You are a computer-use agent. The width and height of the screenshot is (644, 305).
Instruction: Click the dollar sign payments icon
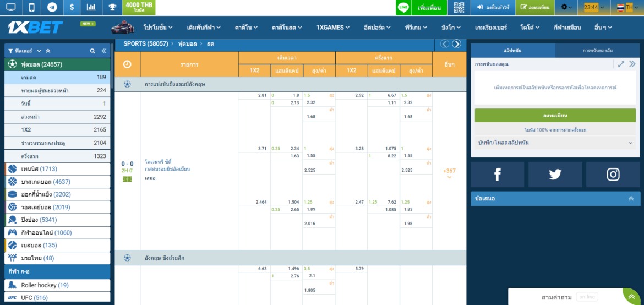(x=72, y=7)
